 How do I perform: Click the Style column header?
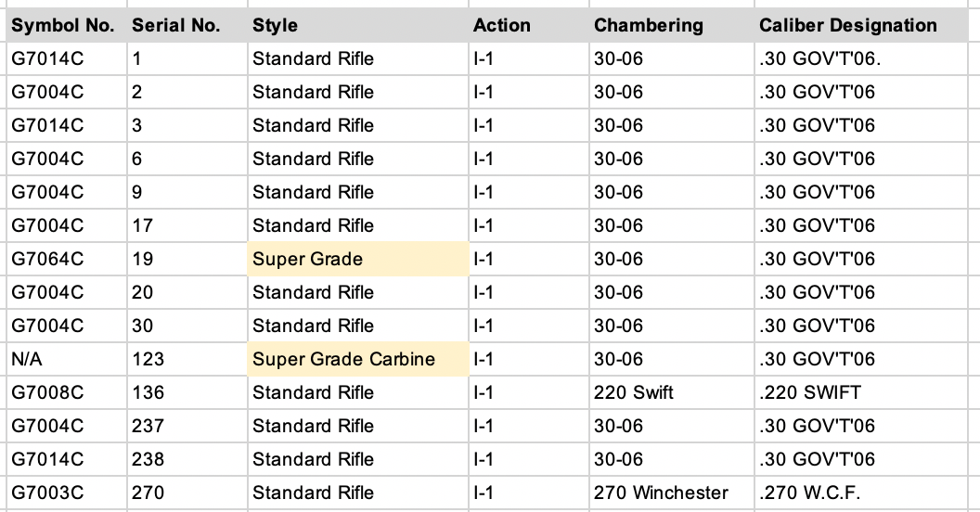(x=357, y=26)
